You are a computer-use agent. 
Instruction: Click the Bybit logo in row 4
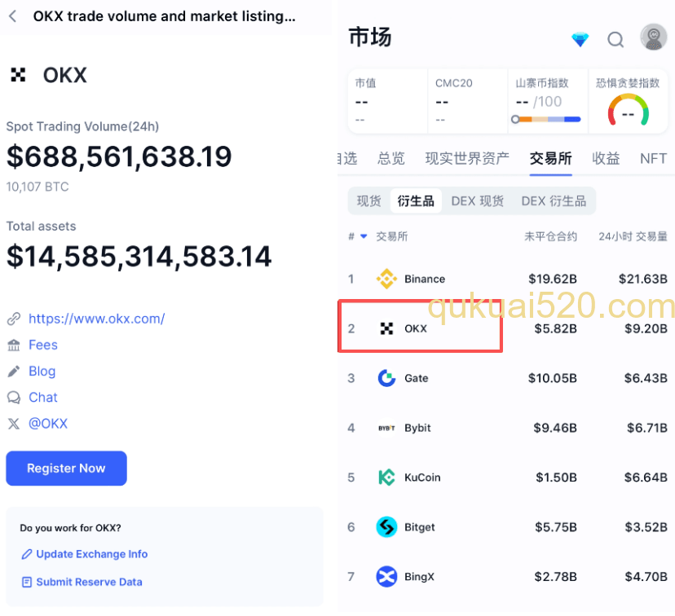[x=386, y=428]
